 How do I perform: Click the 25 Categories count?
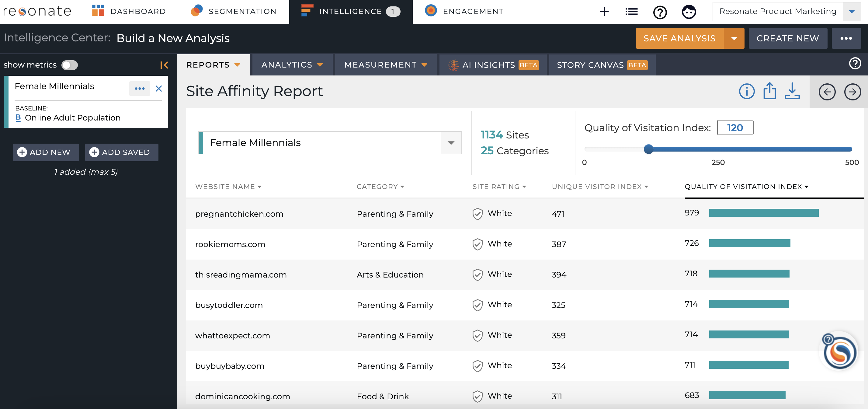pos(514,151)
